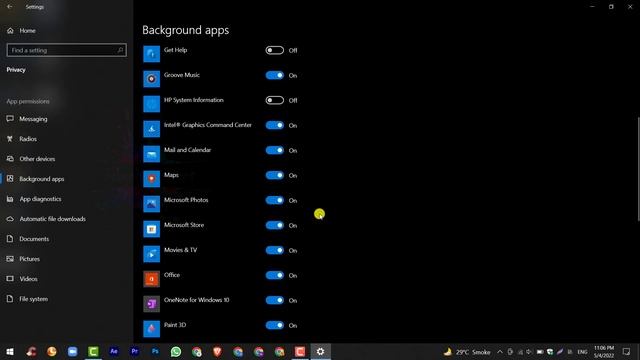Disable Intel Graphics Command Center toggle

275,125
